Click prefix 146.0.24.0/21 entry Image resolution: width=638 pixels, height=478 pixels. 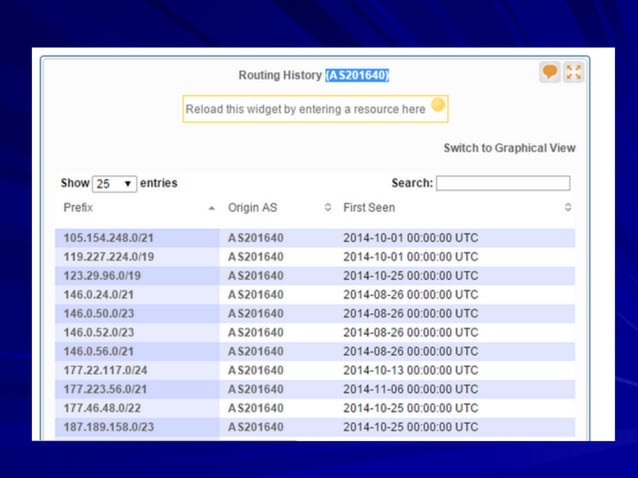click(x=99, y=295)
